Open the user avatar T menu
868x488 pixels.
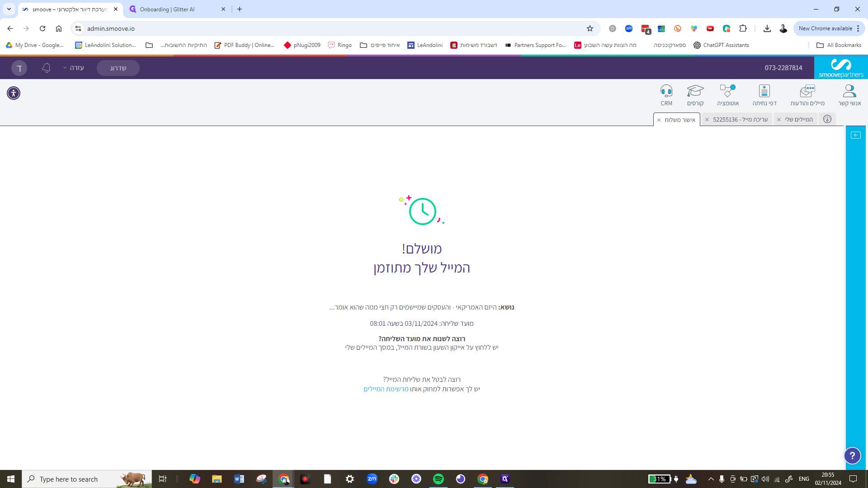click(19, 68)
